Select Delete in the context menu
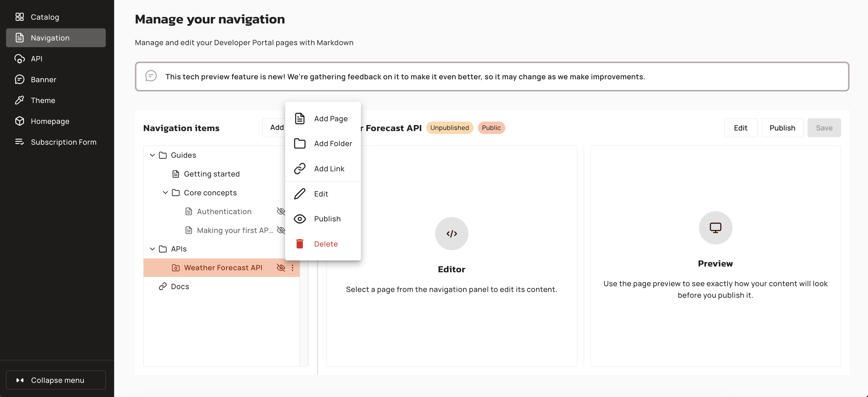Image resolution: width=868 pixels, height=397 pixels. pos(325,244)
